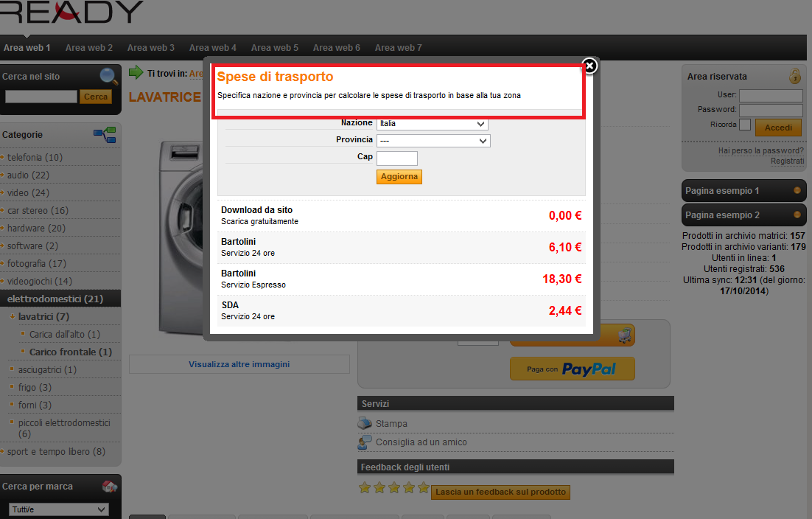Click the Consiglia ad un amico icon
Image resolution: width=812 pixels, height=519 pixels.
click(x=365, y=442)
